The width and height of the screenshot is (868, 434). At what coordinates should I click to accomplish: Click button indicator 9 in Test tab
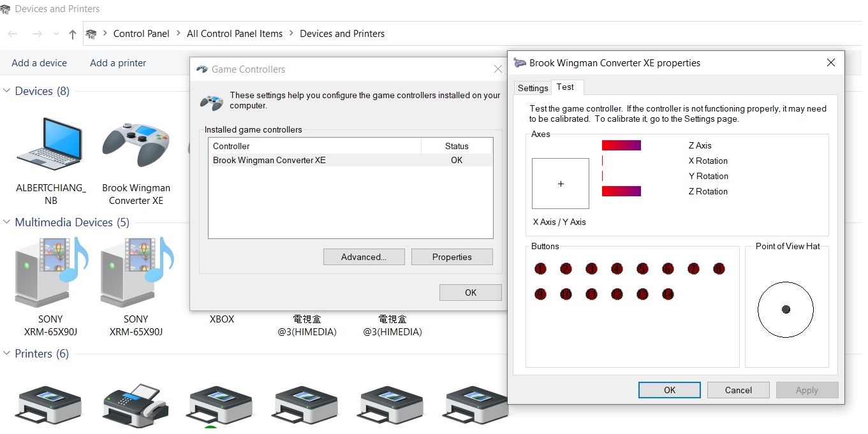click(x=541, y=294)
